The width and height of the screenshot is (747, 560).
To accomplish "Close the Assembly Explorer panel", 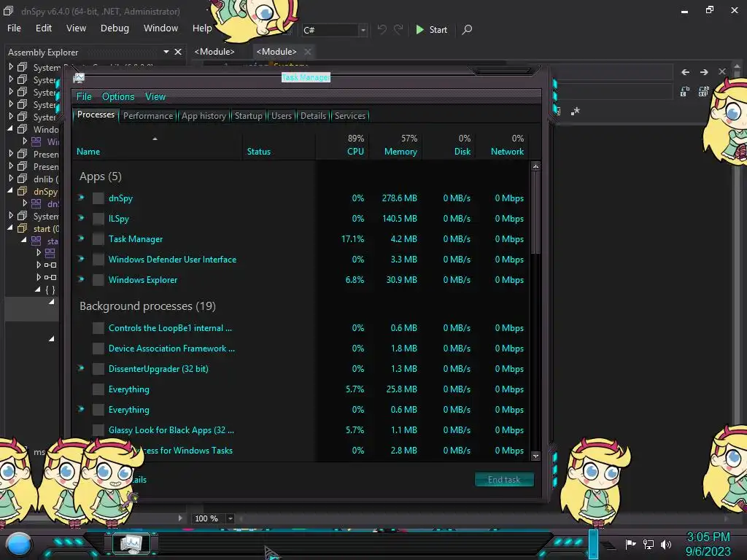I will coord(178,52).
